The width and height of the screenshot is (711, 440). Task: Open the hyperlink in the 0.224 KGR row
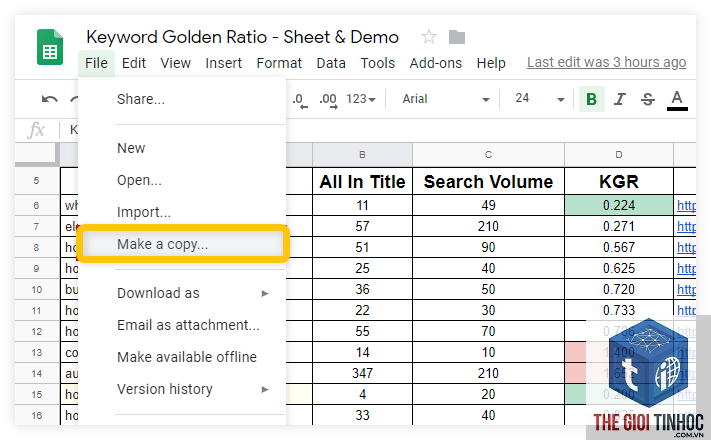686,206
